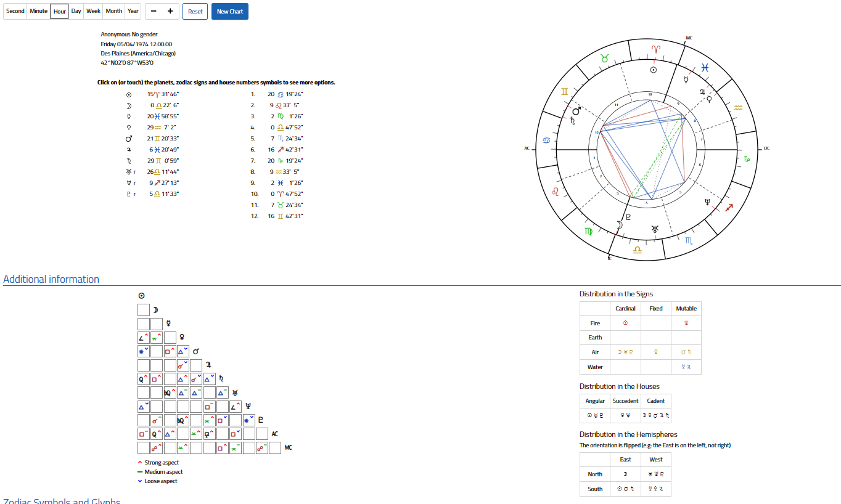Click the Moon symbol in planet list

coord(128,105)
